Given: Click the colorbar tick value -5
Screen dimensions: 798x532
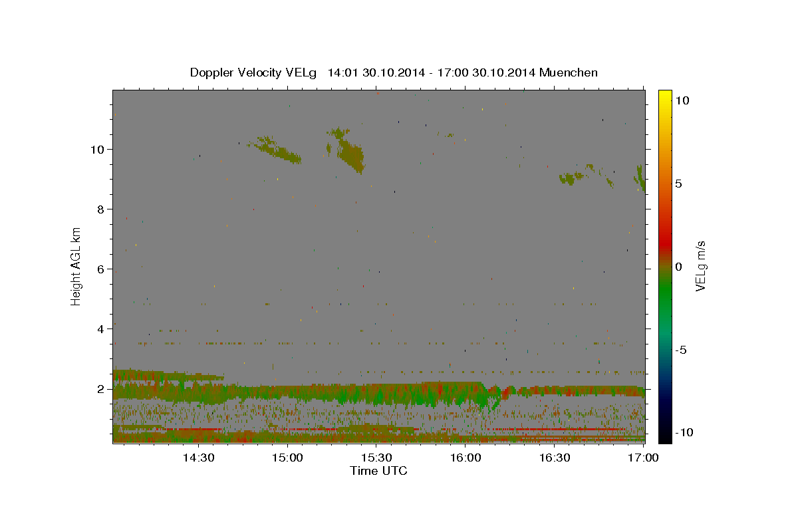Looking at the screenshot, I should [681, 350].
